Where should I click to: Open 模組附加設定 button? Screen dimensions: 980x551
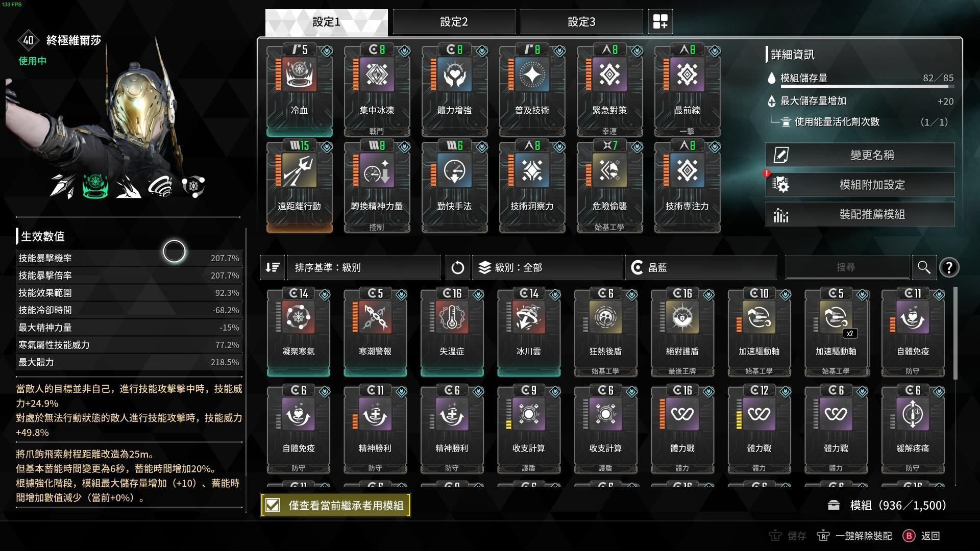(860, 185)
